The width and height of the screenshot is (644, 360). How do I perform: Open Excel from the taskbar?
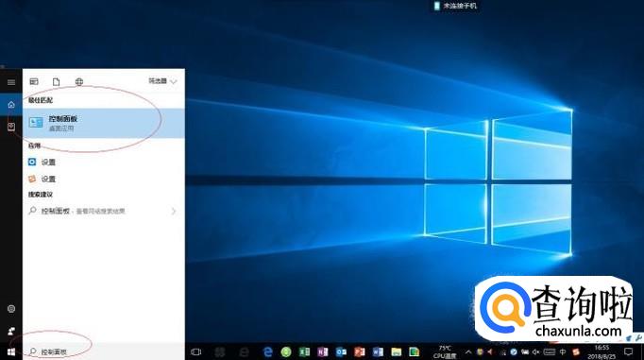[x=304, y=351]
